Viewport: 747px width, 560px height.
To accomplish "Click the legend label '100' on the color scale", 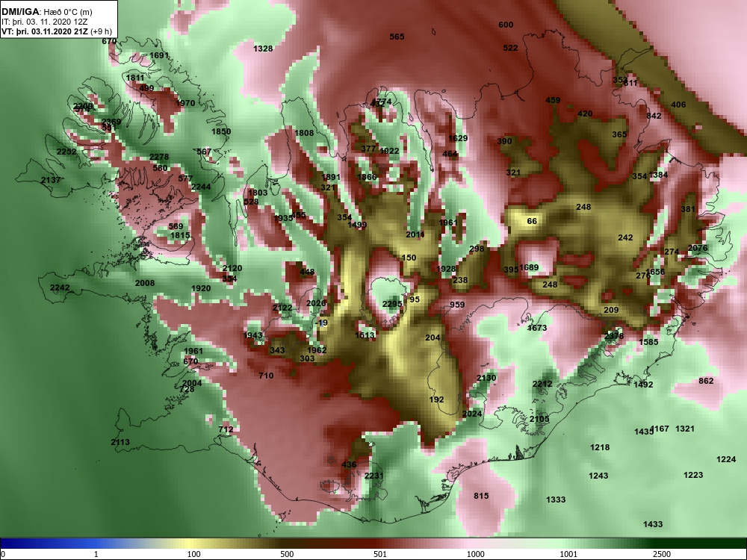I will pyautogui.click(x=193, y=554).
